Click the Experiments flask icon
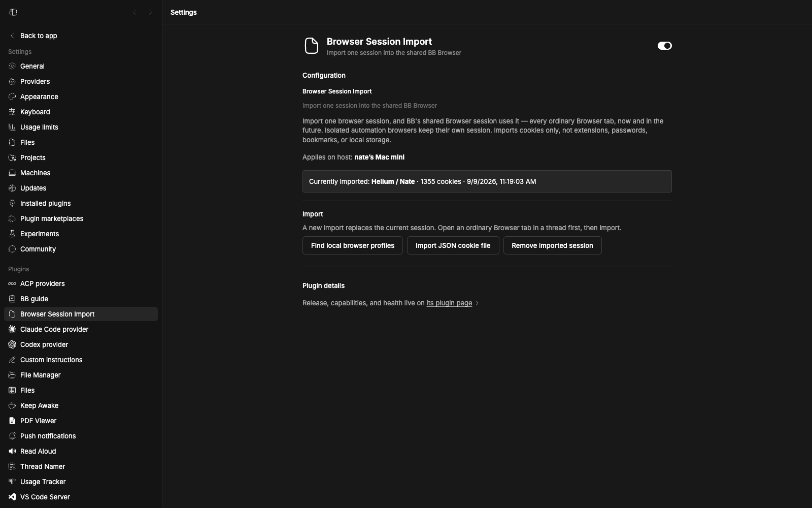 (x=12, y=234)
